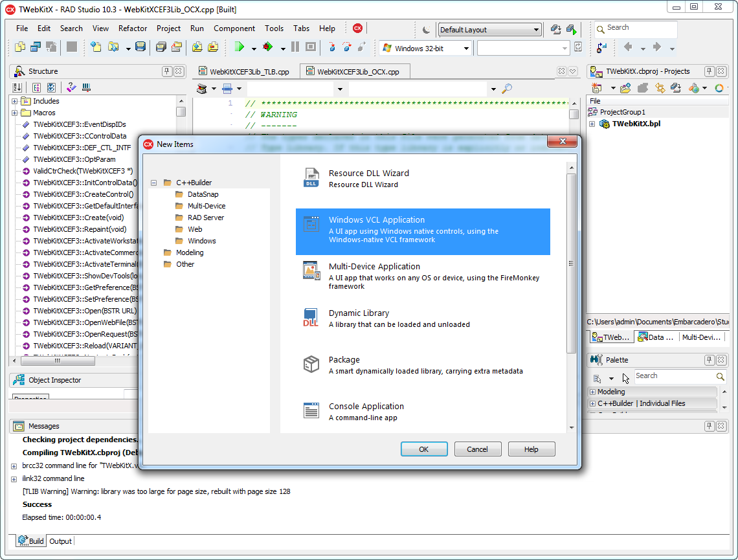The image size is (738, 560).
Task: Open the Component menu
Action: [x=234, y=28]
